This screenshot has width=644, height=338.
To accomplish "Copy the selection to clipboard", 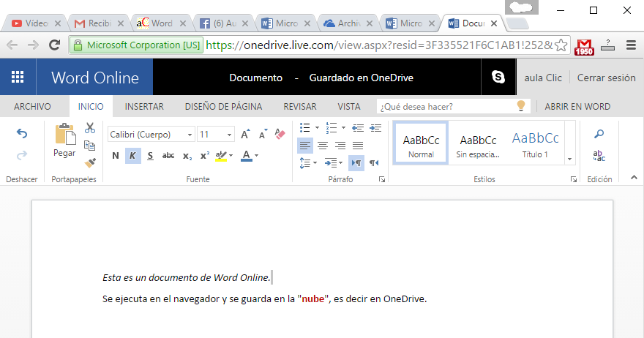I will click(89, 146).
